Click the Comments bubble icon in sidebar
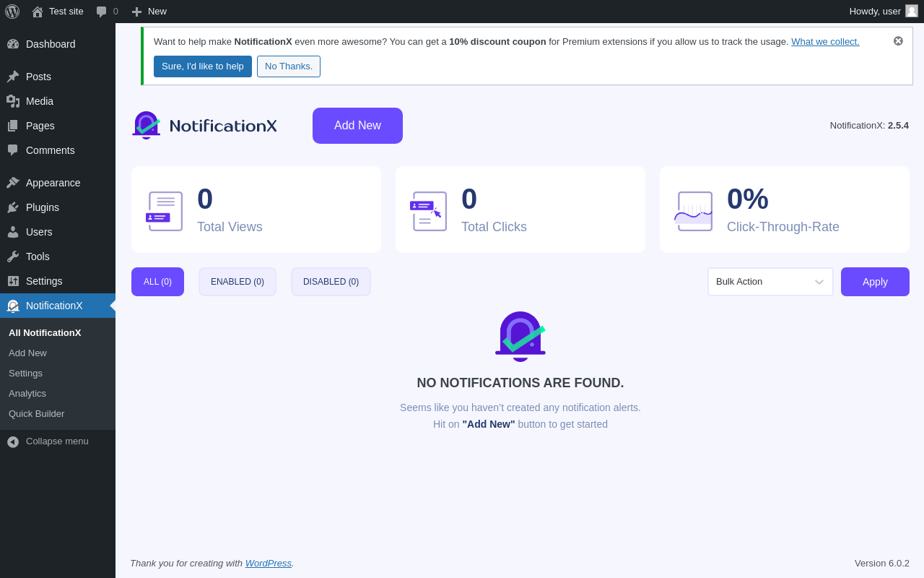The image size is (924, 578). point(13,150)
